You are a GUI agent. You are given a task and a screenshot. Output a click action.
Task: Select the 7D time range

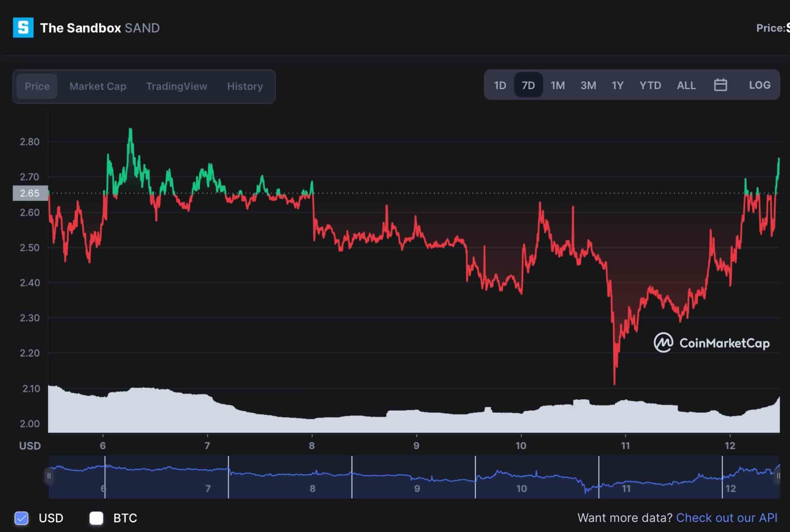pos(528,85)
